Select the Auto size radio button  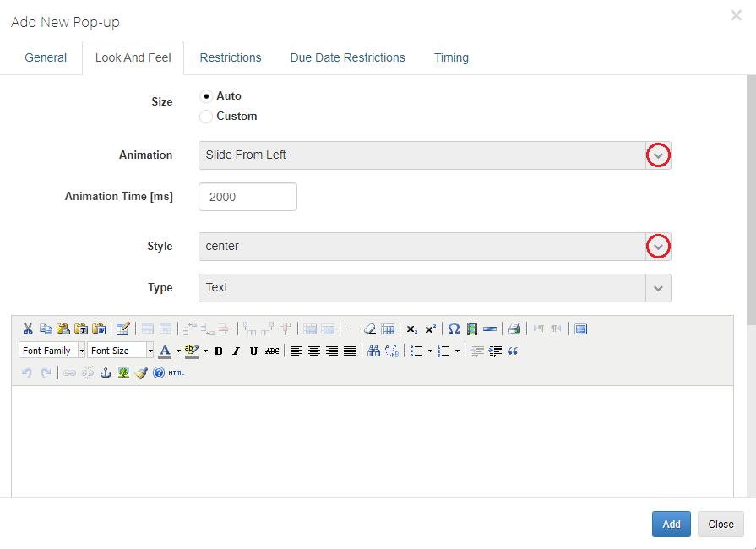click(x=206, y=96)
